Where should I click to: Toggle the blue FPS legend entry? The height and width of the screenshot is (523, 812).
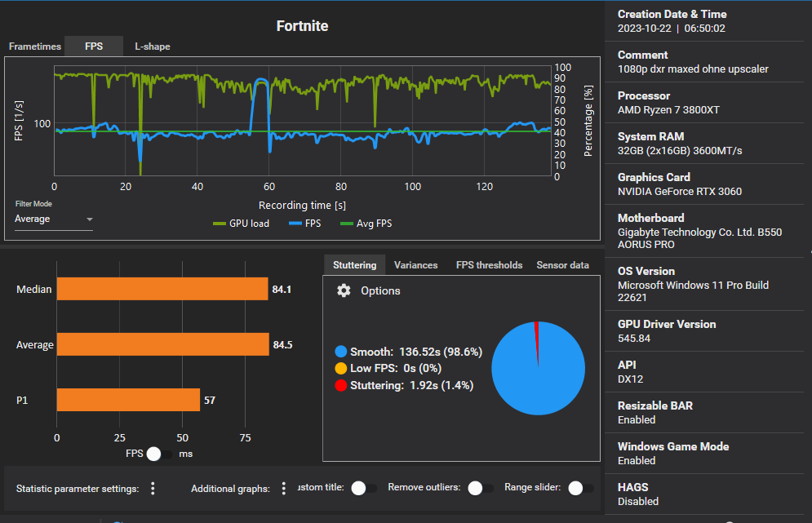click(305, 224)
